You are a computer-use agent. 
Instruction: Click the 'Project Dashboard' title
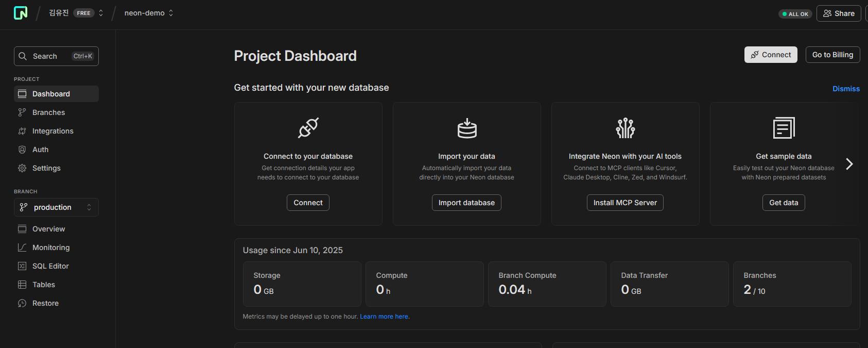point(295,56)
